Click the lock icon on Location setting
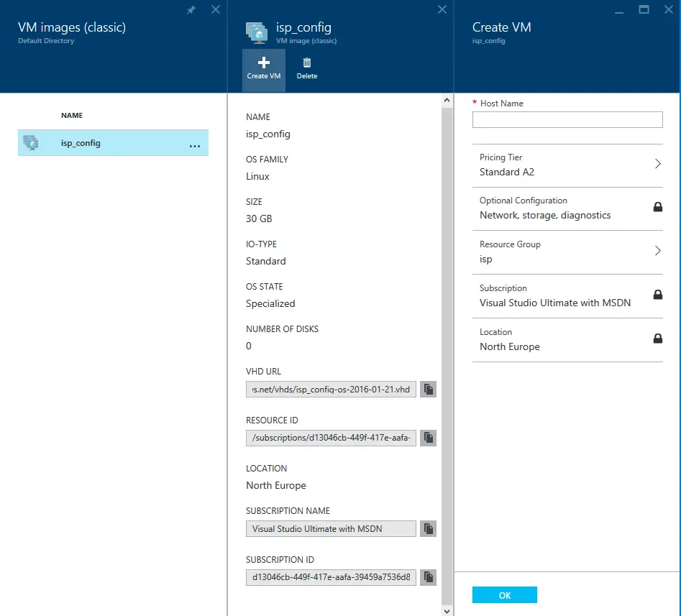The width and height of the screenshot is (681, 616). point(657,339)
